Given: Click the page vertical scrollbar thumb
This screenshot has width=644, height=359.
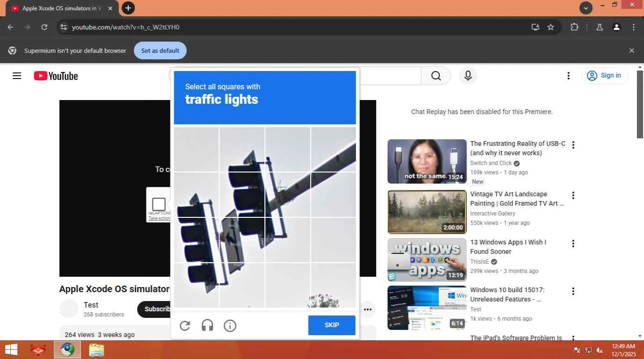Looking at the screenshot, I should pyautogui.click(x=640, y=104).
